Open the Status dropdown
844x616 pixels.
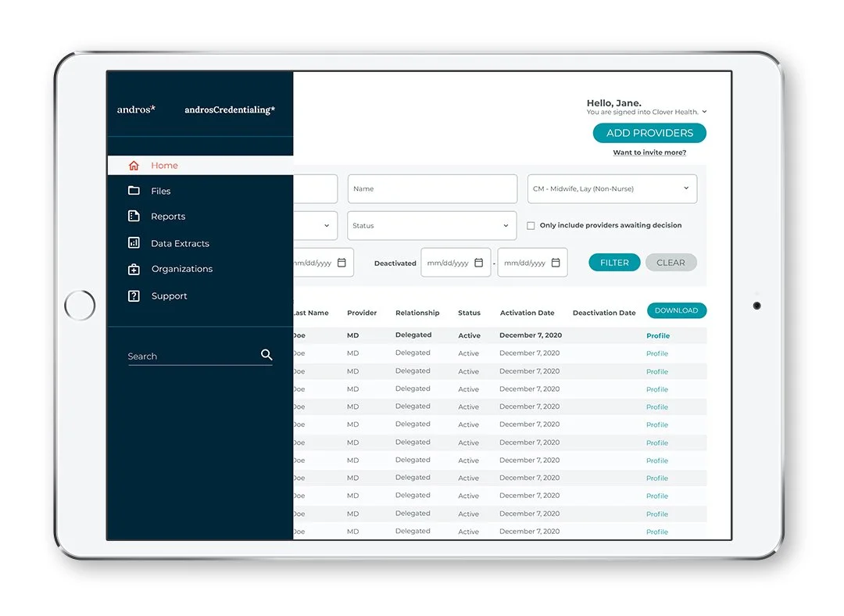pyautogui.click(x=432, y=226)
